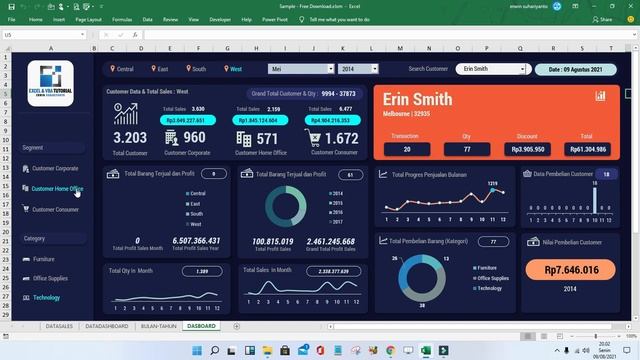Switch to Page Layout view icon
The height and width of the screenshot is (360, 640).
544,336
